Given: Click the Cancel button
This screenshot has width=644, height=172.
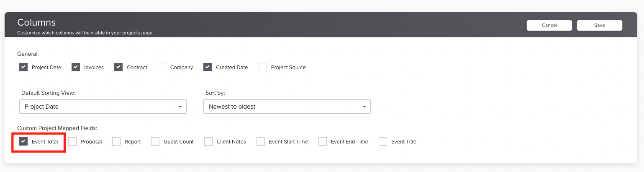Looking at the screenshot, I should (x=549, y=25).
